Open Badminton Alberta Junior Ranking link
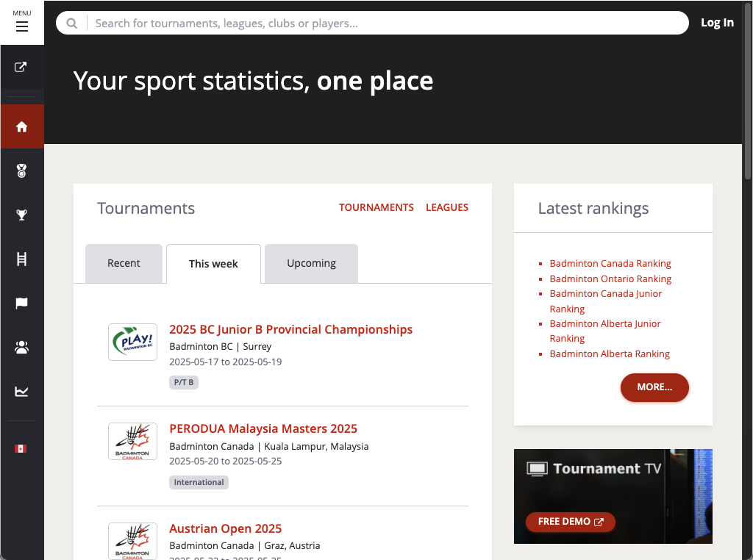Viewport: 753px width, 560px height. tap(605, 331)
